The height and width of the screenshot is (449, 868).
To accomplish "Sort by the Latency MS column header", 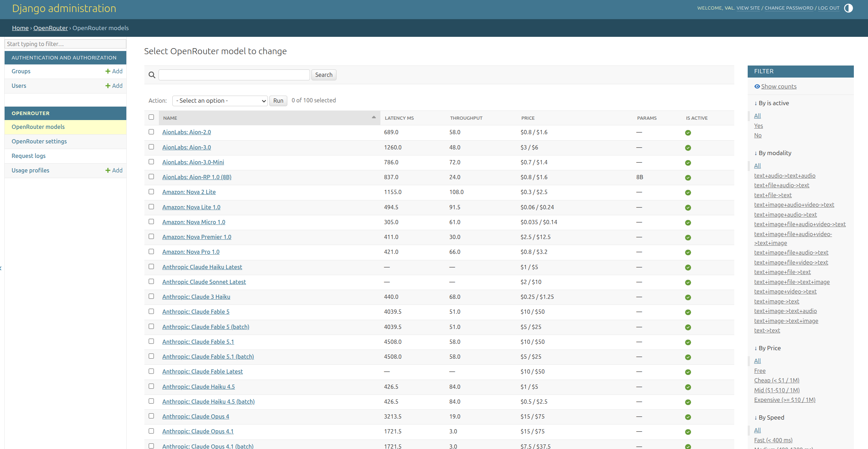I will pyautogui.click(x=399, y=118).
